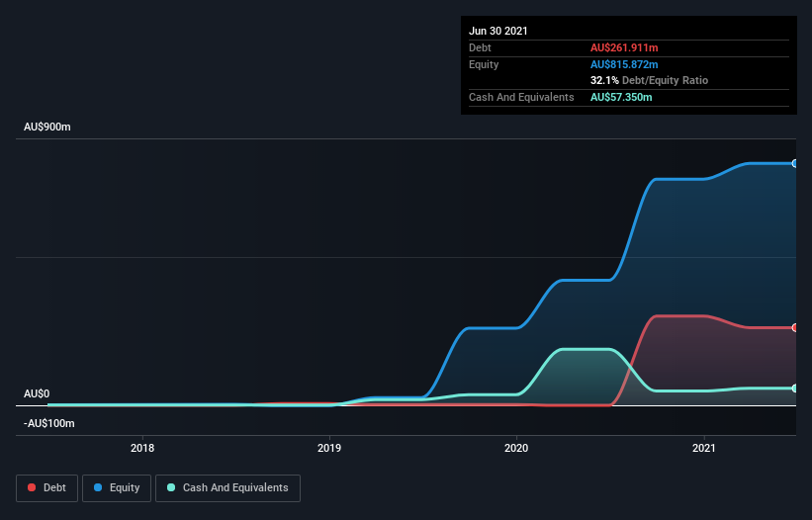
Task: Click the AU$57.350m cash value
Action: [x=621, y=97]
